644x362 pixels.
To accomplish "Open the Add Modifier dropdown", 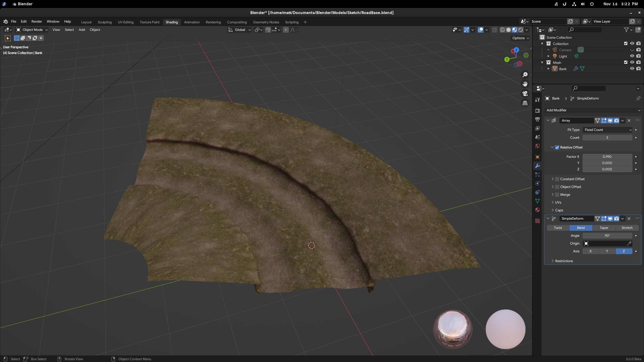I will (x=593, y=110).
